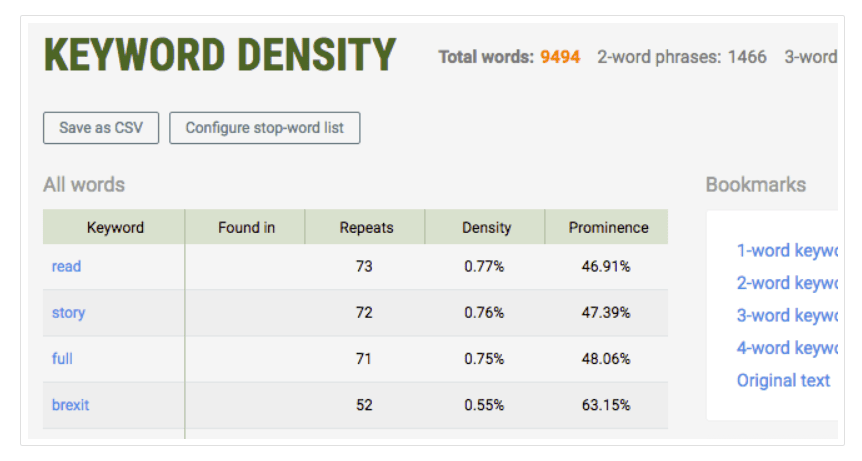Jump to 2-word keywords bookmark
Viewport: 862px width, 461px height.
click(x=787, y=283)
